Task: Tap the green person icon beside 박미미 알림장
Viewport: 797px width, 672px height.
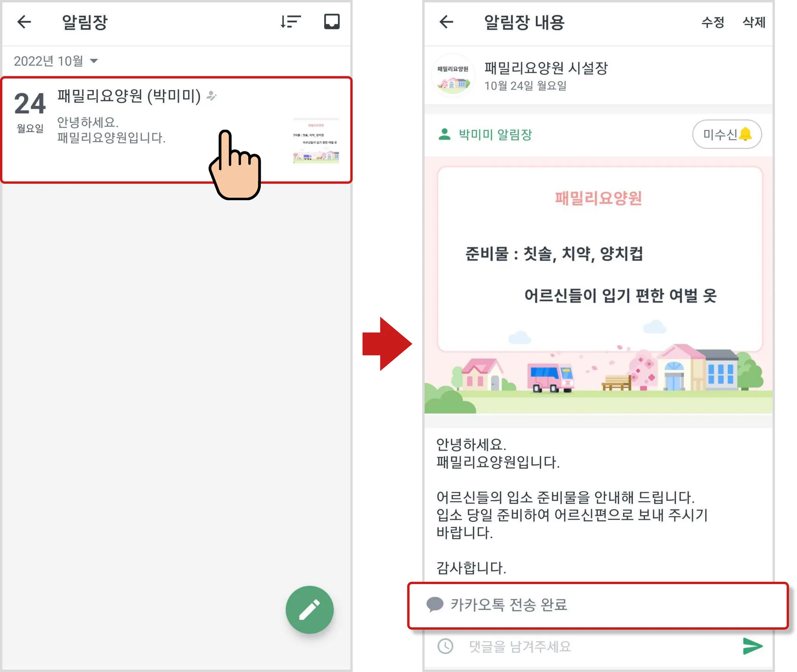Action: [444, 134]
